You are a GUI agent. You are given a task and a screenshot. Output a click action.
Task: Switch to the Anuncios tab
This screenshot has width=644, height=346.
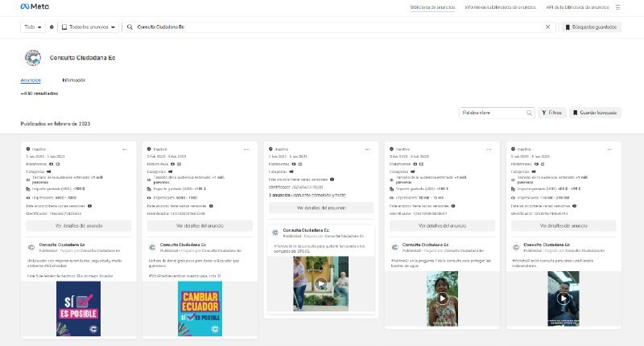pos(31,80)
